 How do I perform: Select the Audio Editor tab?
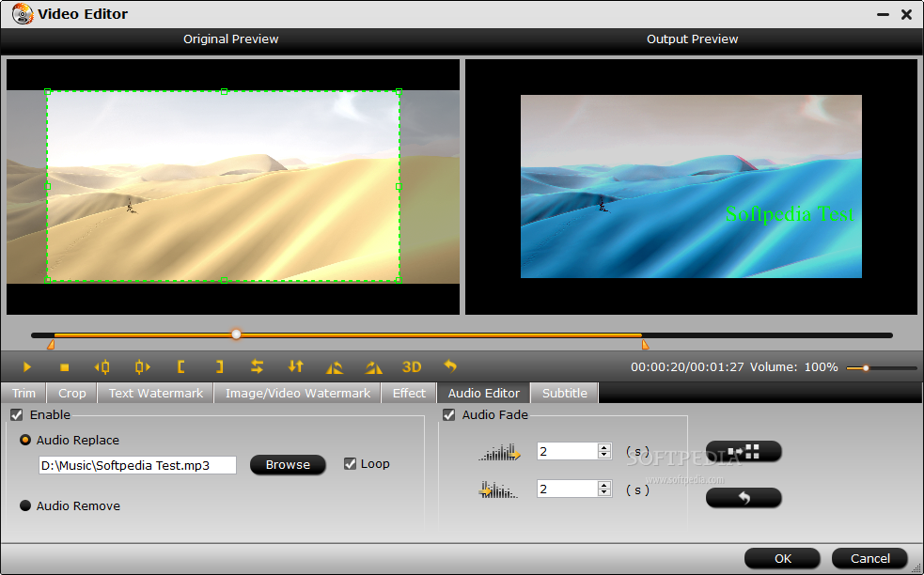click(484, 393)
